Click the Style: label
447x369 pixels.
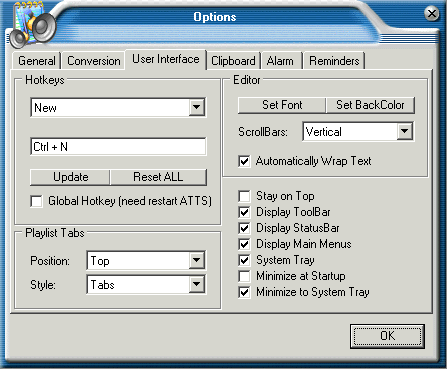43,285
